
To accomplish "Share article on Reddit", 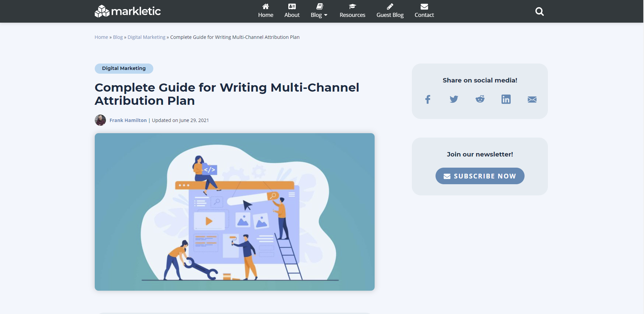I will (480, 99).
